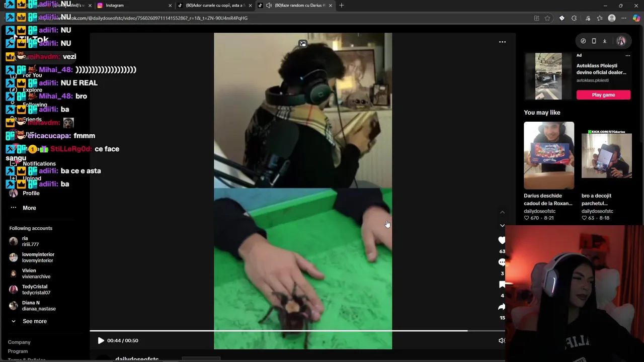This screenshot has height=362, width=644.
Task: Open the browser media control music icon
Action: click(x=587, y=18)
